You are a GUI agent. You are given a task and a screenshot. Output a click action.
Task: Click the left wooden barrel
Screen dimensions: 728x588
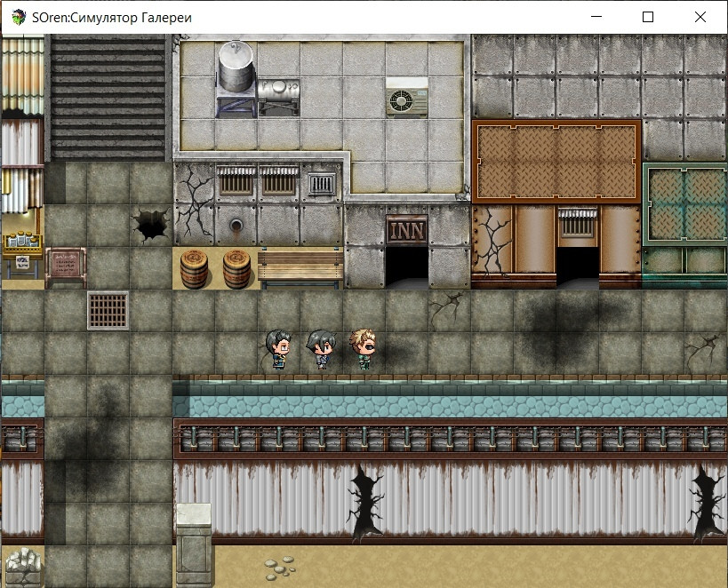pos(194,269)
